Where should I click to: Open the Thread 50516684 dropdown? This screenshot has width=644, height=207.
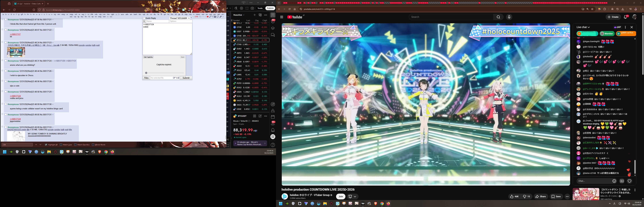[x=180, y=18]
